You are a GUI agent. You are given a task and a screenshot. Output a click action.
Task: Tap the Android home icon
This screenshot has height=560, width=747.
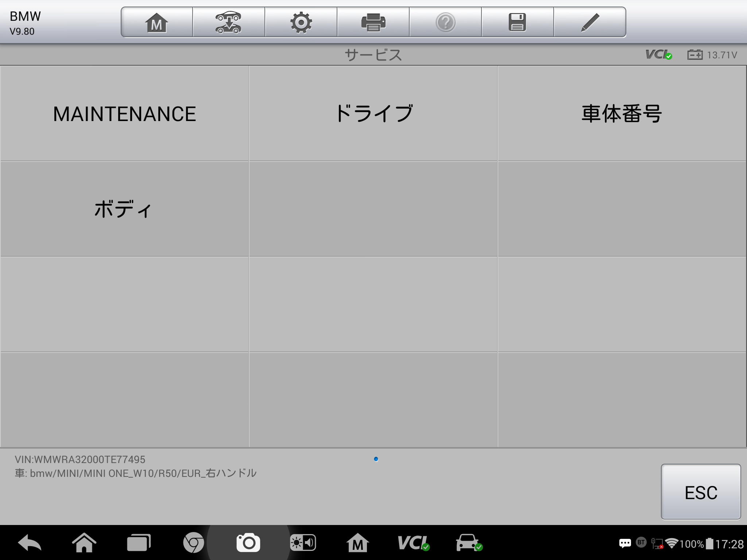[x=84, y=543]
